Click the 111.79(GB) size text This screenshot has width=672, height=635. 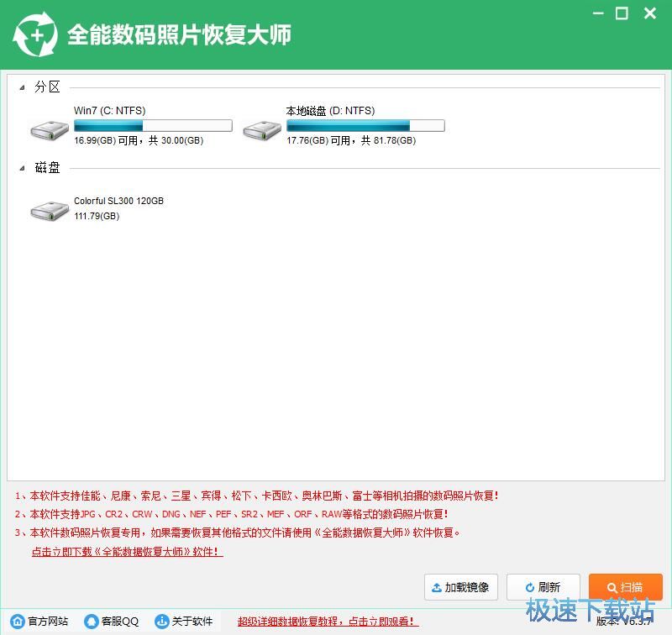pos(97,216)
